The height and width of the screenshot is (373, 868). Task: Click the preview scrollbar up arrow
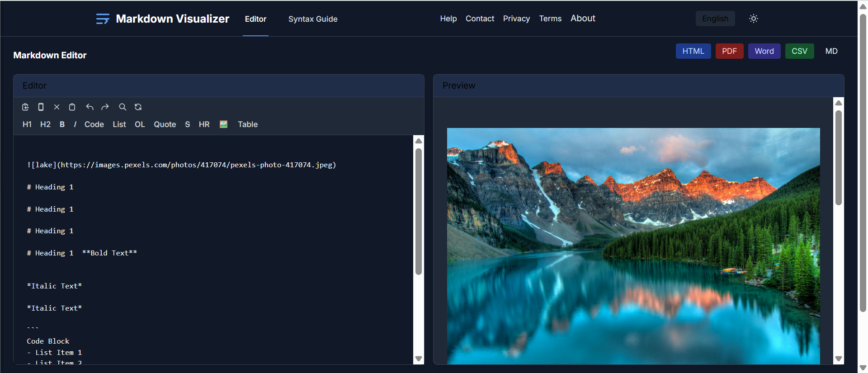pyautogui.click(x=839, y=103)
